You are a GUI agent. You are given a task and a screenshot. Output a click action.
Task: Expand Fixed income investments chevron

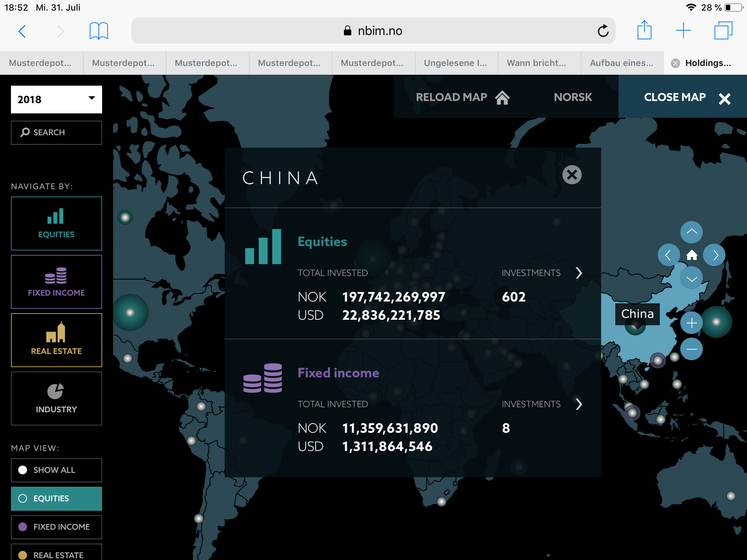tap(579, 404)
